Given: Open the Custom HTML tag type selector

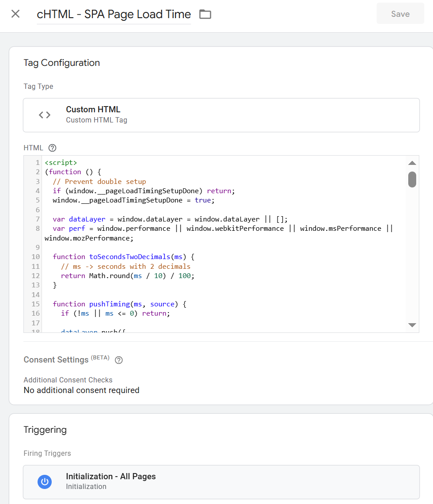Looking at the screenshot, I should pos(221,115).
